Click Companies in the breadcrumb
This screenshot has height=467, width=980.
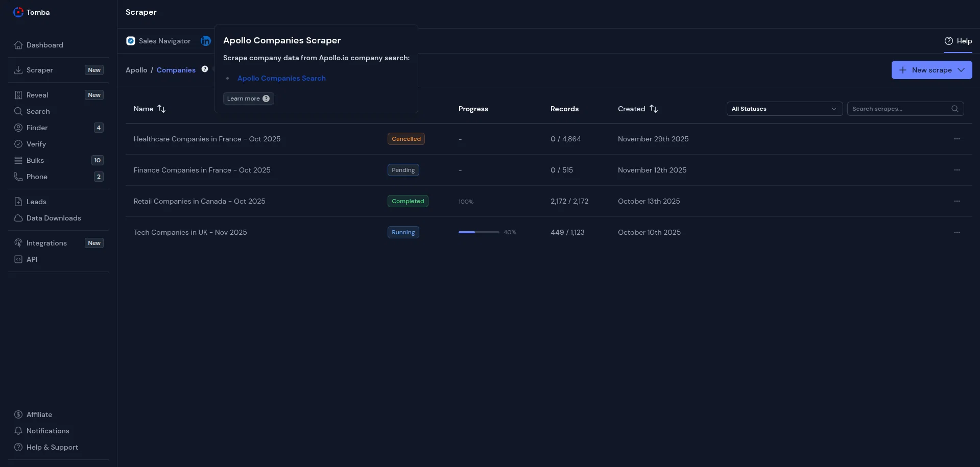coord(176,70)
